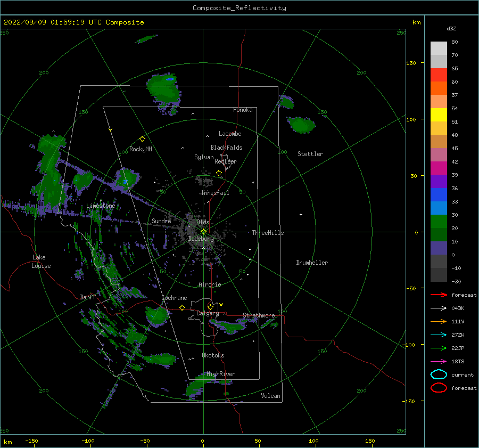The height and width of the screenshot is (448, 479).
Task: Click the ThreeHills label on map
Action: pyautogui.click(x=268, y=233)
